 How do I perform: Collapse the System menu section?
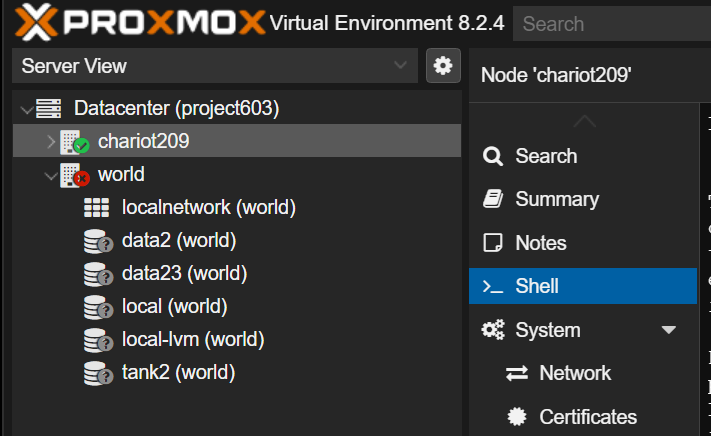click(x=669, y=330)
